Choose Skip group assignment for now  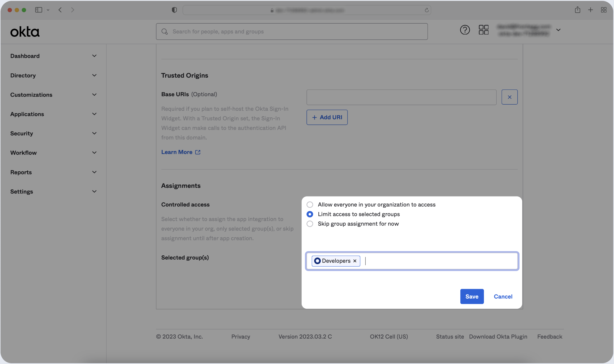310,224
